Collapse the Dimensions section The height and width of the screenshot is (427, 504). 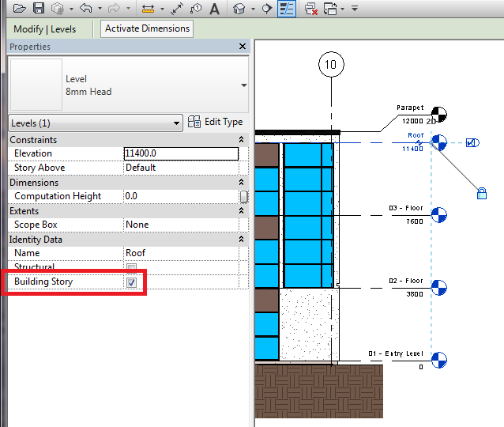point(242,183)
